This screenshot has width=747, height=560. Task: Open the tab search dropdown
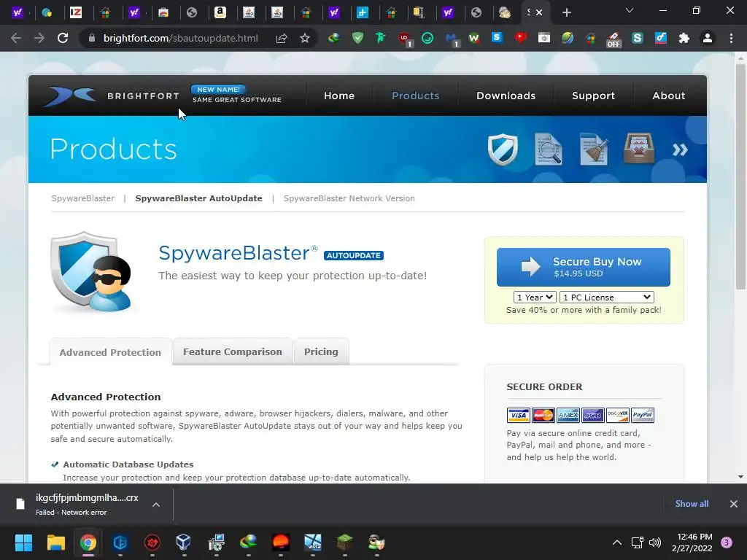tap(630, 10)
